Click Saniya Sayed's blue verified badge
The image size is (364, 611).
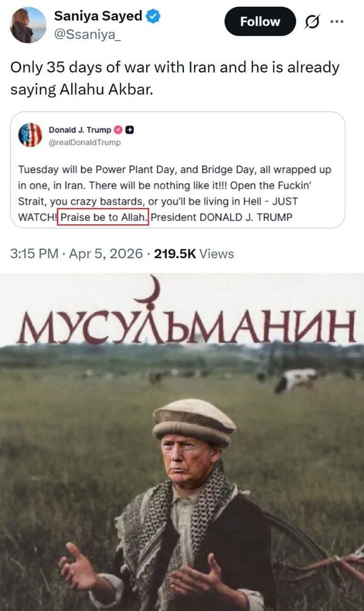[x=154, y=16]
